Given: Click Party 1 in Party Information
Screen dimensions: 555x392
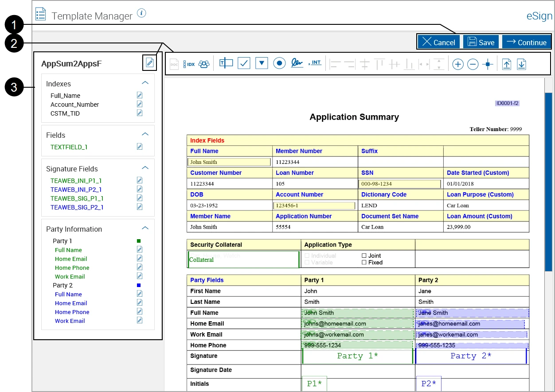Looking at the screenshot, I should point(63,241).
